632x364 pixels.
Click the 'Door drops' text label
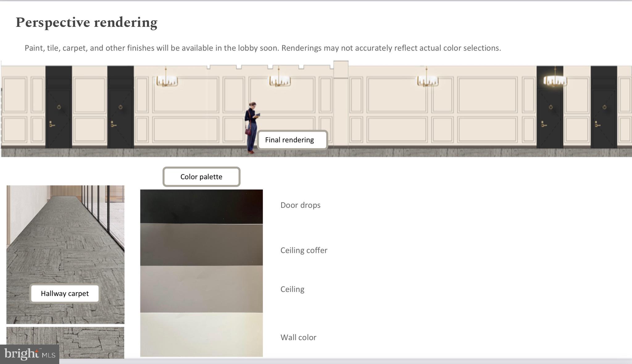tap(300, 205)
